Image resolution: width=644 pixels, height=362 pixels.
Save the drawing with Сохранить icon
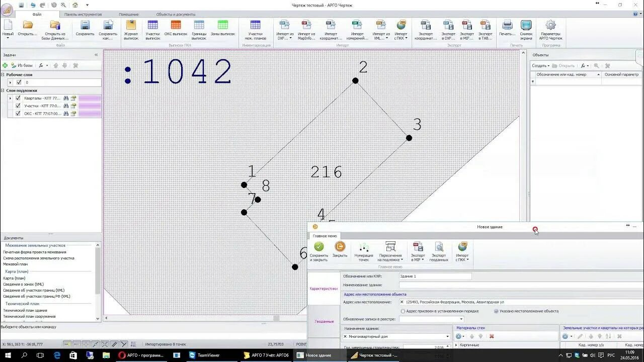85,29
